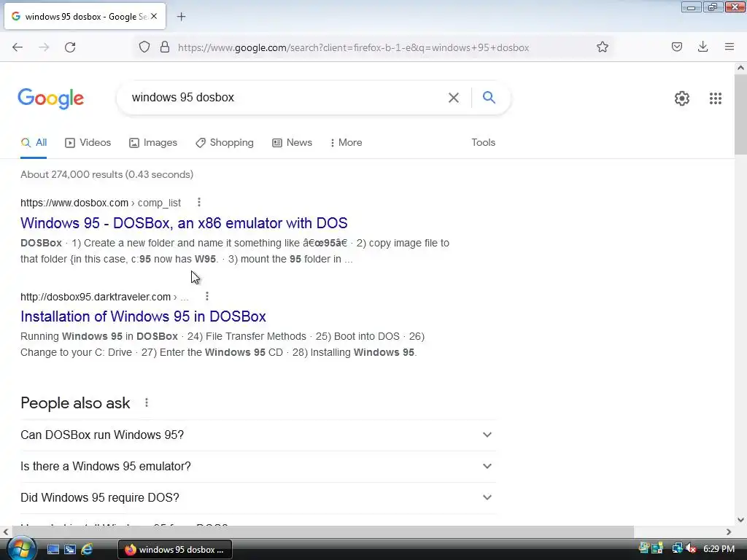Viewport: 747px width, 560px height.
Task: View site security via padlock icon
Action: point(165,47)
